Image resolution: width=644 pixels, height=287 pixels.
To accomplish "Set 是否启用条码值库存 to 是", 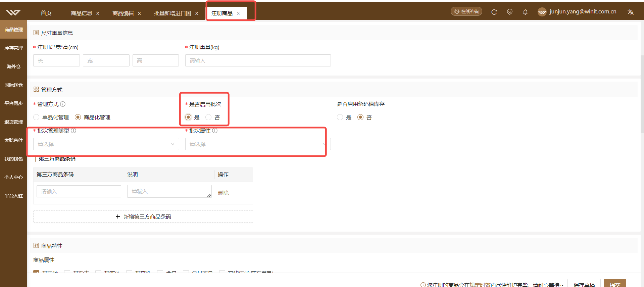I will [340, 117].
